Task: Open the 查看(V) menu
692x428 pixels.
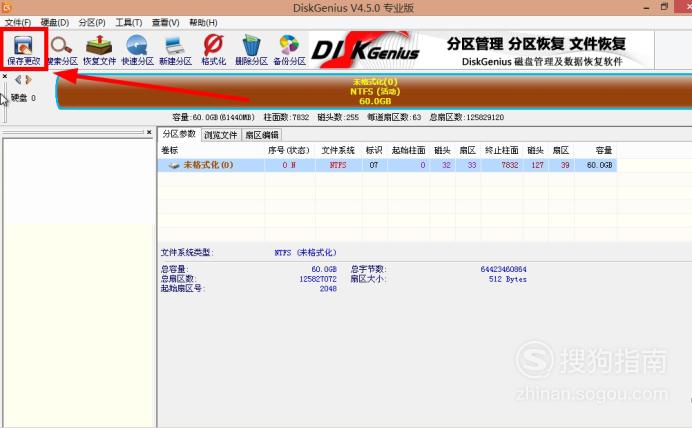Action: pyautogui.click(x=165, y=23)
